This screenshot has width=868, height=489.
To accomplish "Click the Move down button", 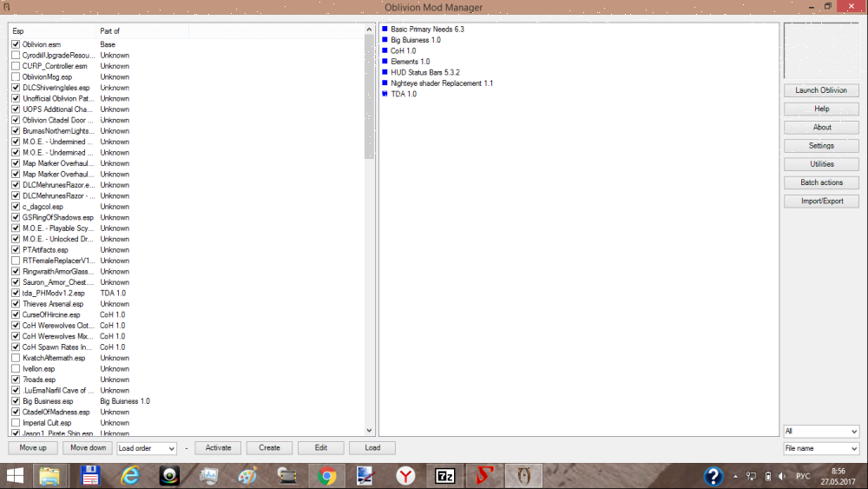I will point(88,447).
